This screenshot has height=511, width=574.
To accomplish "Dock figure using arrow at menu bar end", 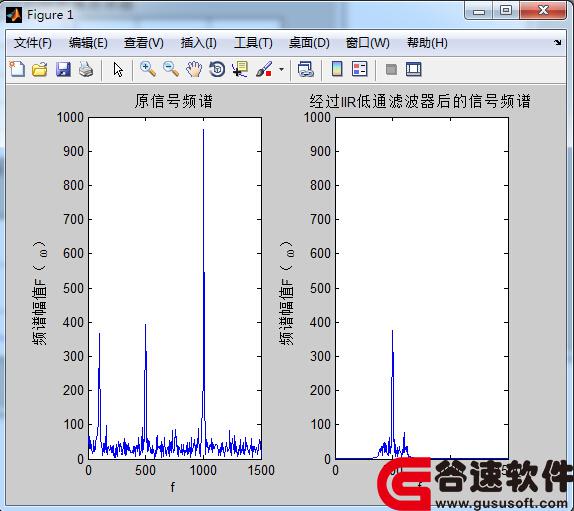I will pyautogui.click(x=558, y=42).
